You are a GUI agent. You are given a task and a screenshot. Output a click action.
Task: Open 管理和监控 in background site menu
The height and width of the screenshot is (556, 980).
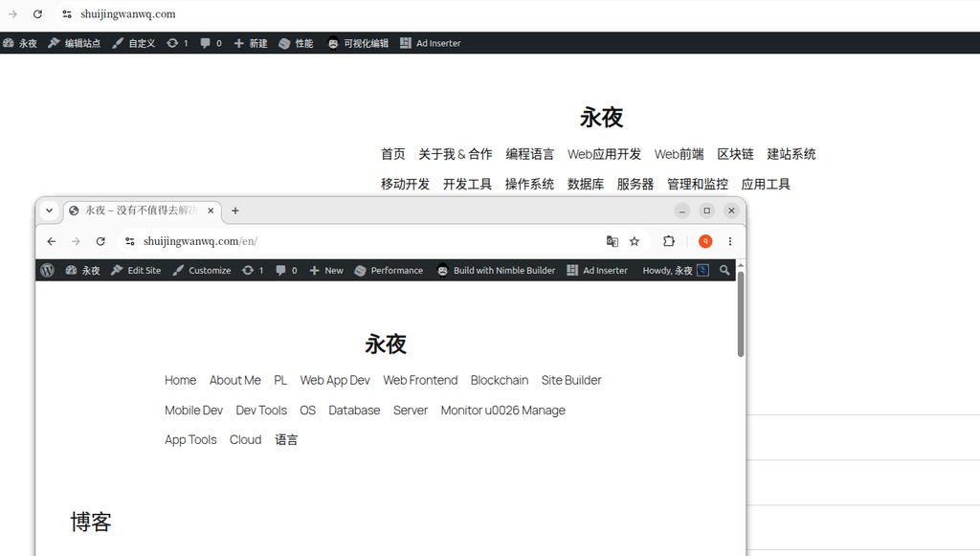coord(698,185)
